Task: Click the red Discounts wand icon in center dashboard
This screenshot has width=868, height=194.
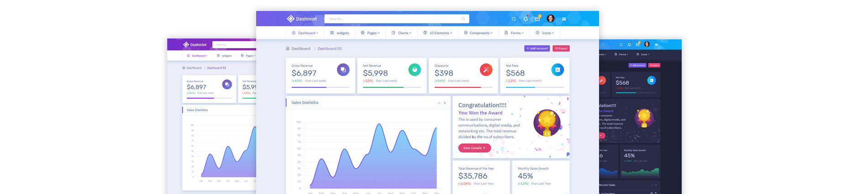Action: tap(486, 70)
